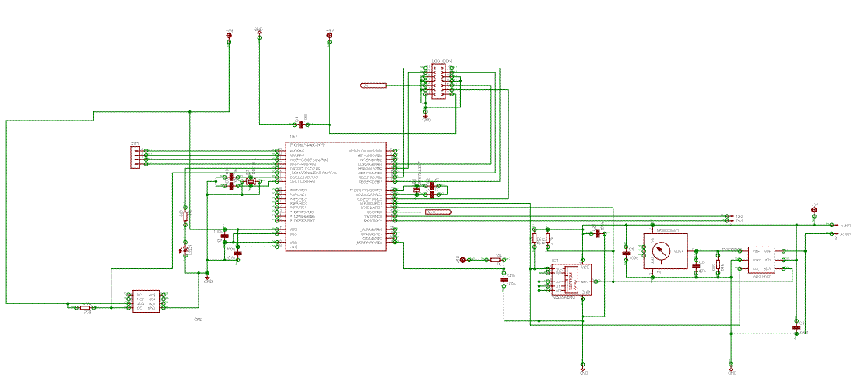This screenshot has height=392, width=868.
Task: Select the crystal beside the OSC1 pin
Action: pos(251,182)
